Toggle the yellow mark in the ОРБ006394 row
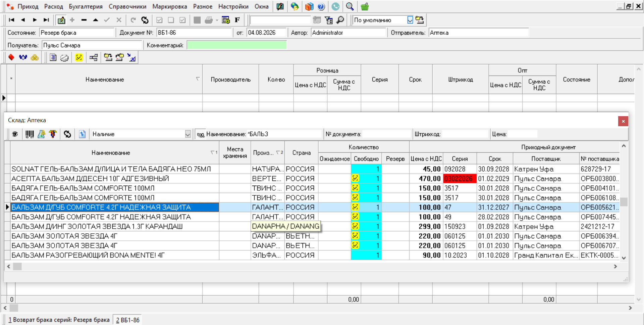This screenshot has height=325, width=644. point(355,236)
